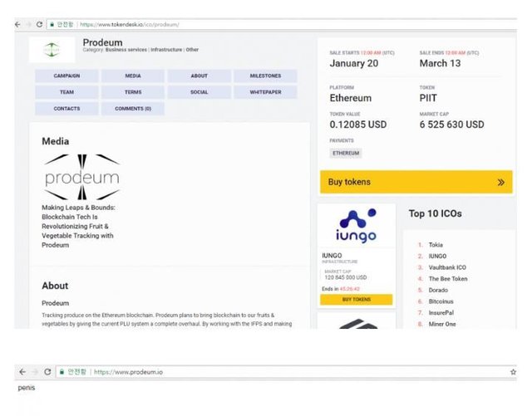Click the Infrastructure category link

pyautogui.click(x=166, y=50)
